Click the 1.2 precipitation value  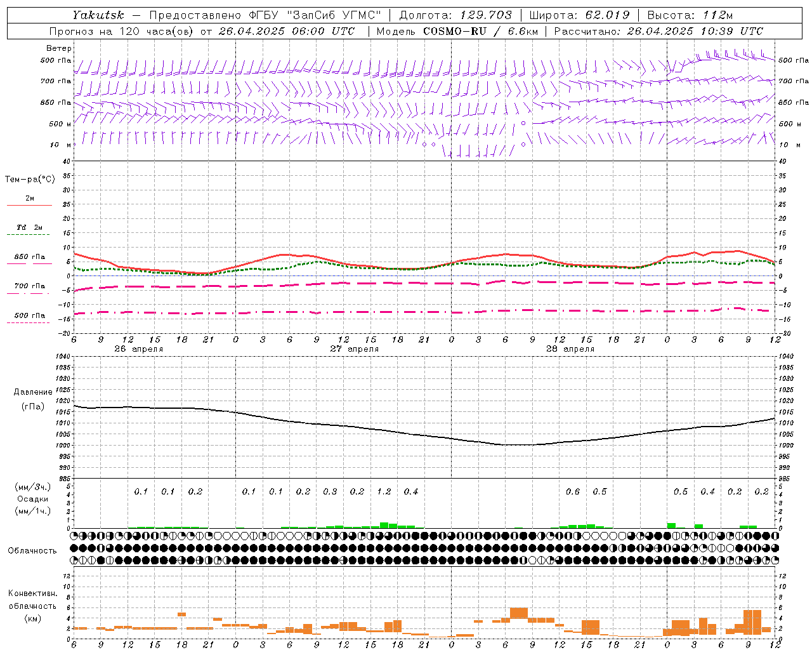click(384, 491)
